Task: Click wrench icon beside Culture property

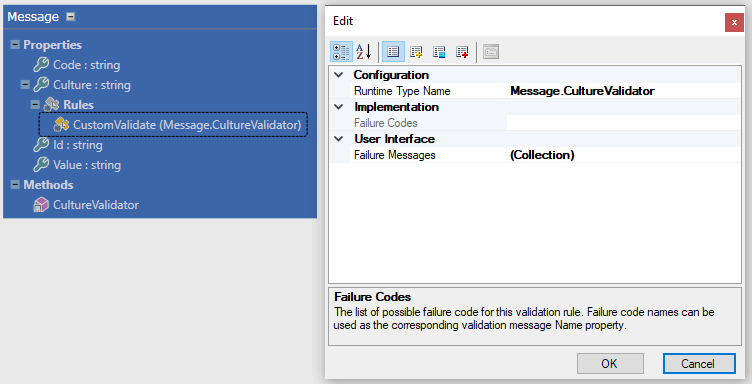Action: (41, 85)
